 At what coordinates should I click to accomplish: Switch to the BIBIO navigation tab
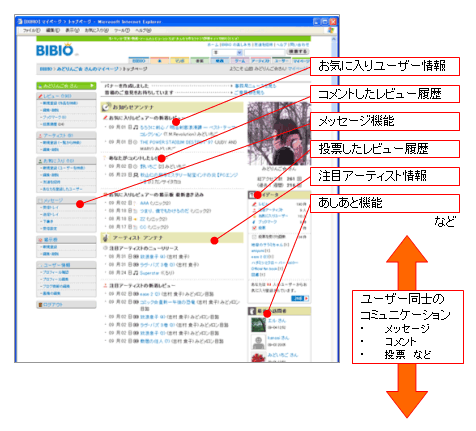139,60
